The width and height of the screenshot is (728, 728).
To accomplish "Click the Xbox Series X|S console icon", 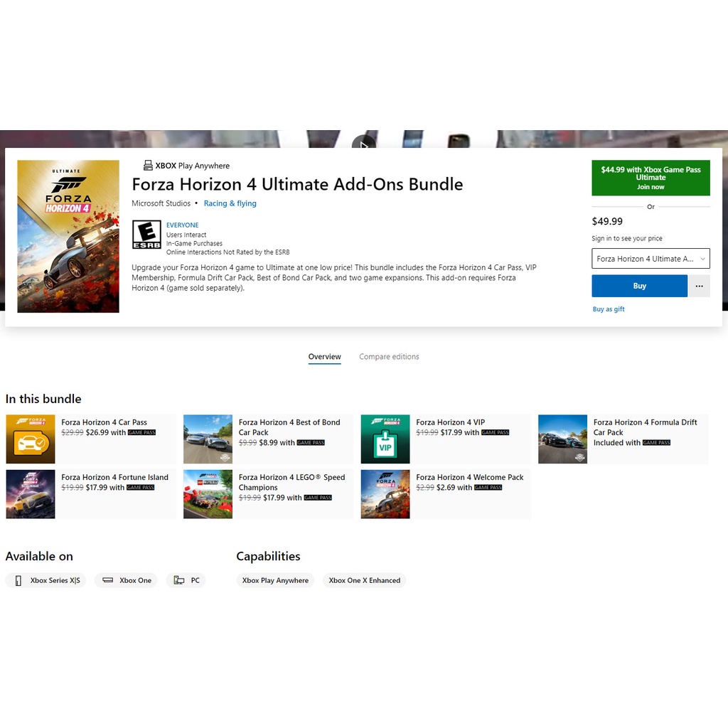I will pos(18,580).
